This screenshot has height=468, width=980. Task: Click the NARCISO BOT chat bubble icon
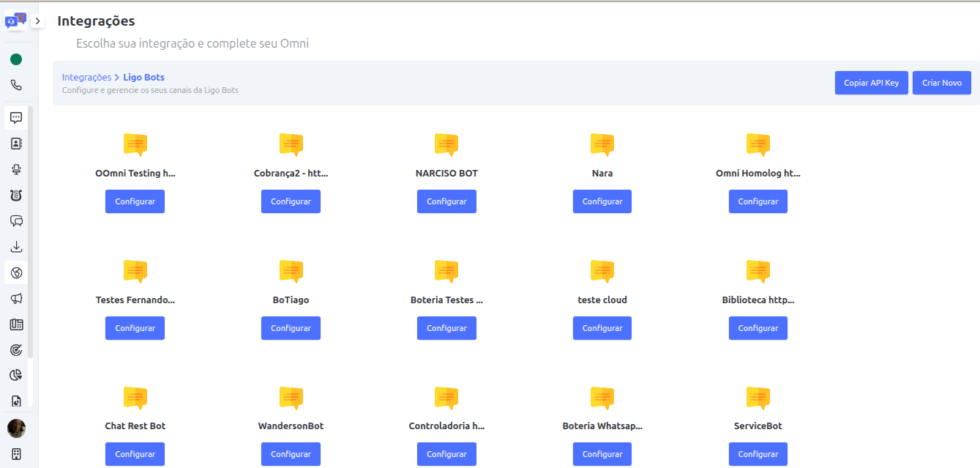pos(446,144)
